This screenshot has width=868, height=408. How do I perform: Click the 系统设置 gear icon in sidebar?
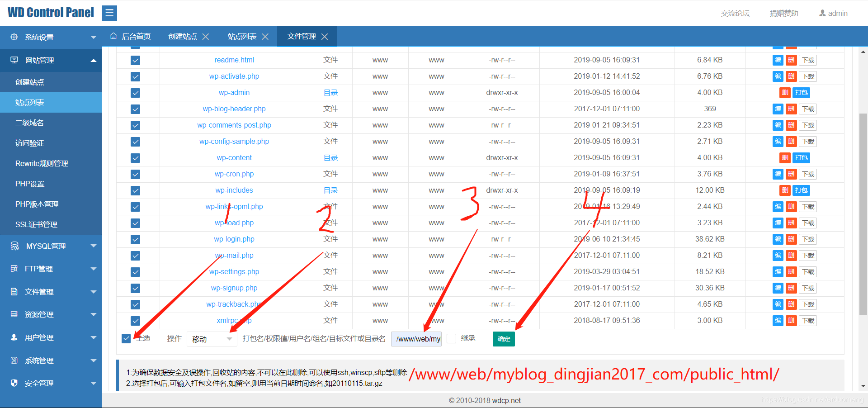pyautogui.click(x=14, y=37)
